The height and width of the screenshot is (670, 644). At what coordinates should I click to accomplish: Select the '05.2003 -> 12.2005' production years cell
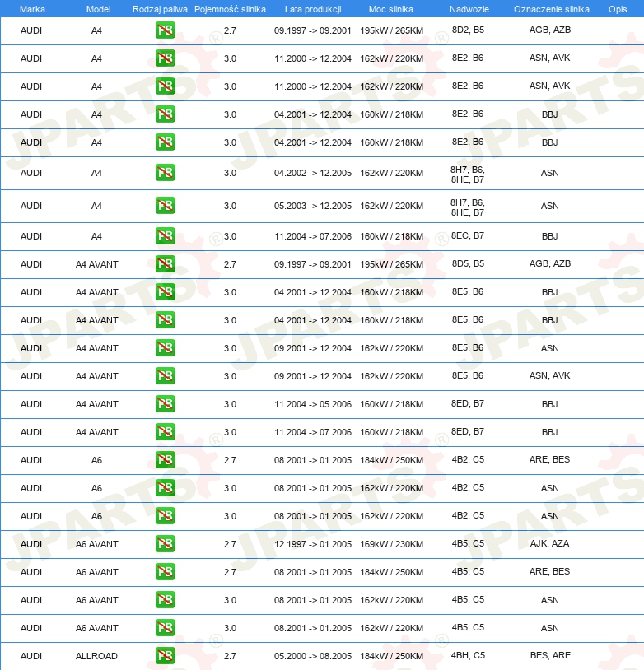313,206
